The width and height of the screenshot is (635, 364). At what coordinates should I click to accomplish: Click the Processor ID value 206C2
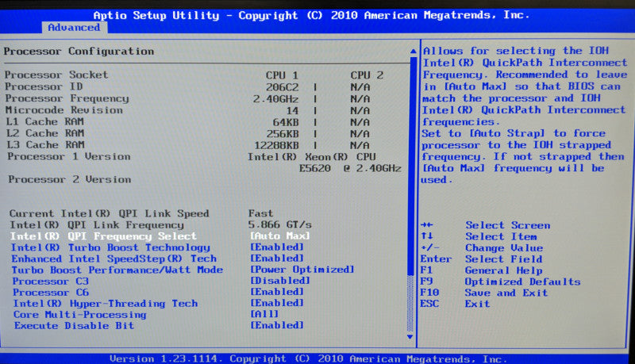coord(283,87)
